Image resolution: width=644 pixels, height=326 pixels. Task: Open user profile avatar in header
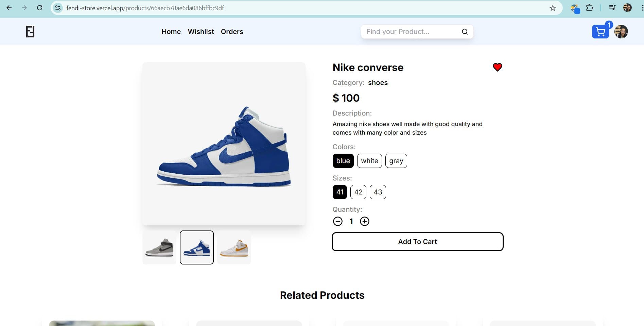click(621, 32)
